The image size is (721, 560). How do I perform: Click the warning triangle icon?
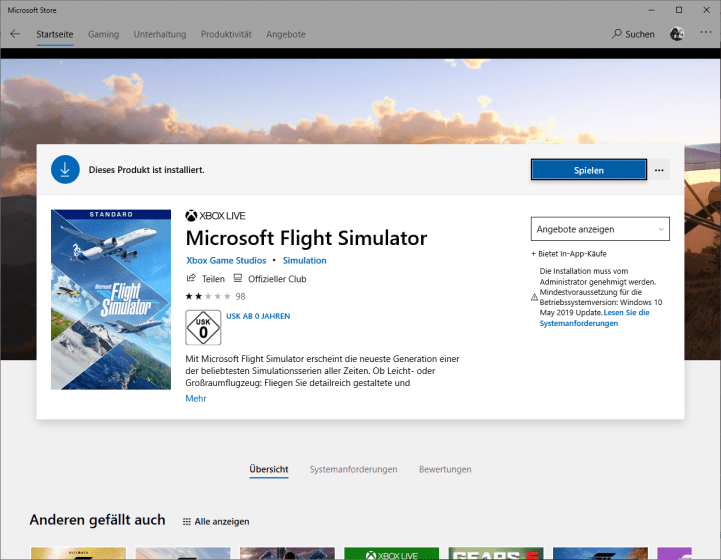click(534, 297)
